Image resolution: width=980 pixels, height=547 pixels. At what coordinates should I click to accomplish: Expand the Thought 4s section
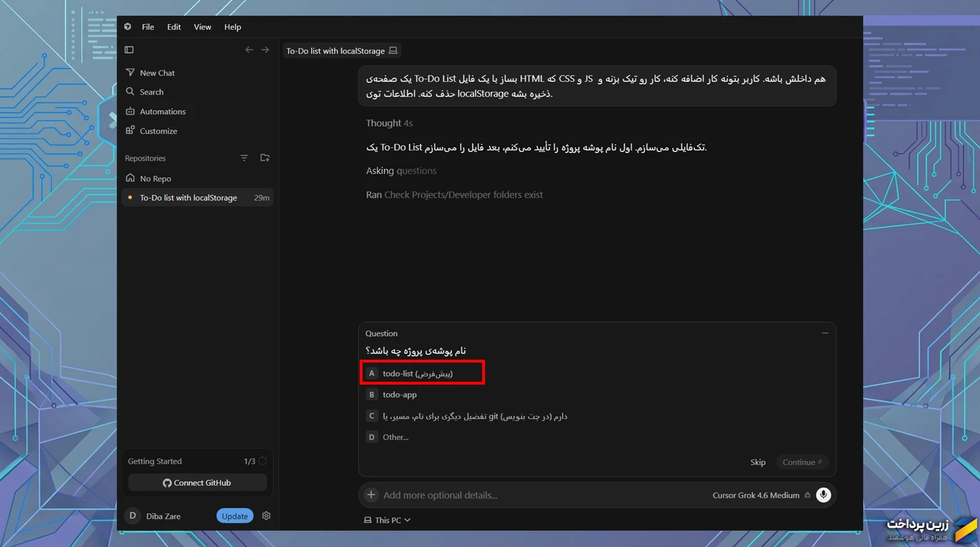click(390, 123)
